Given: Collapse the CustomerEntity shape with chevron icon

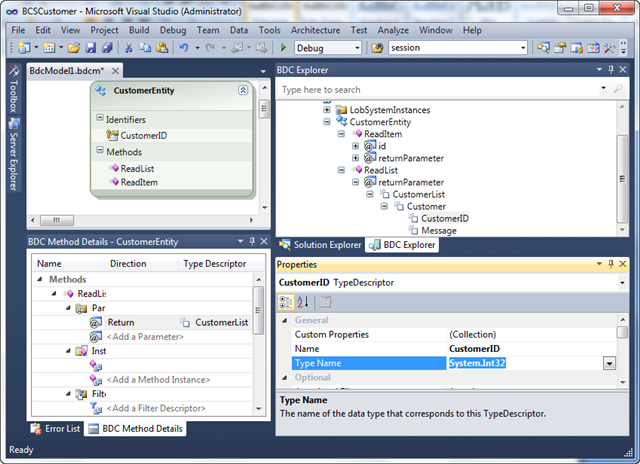Looking at the screenshot, I should tap(243, 90).
